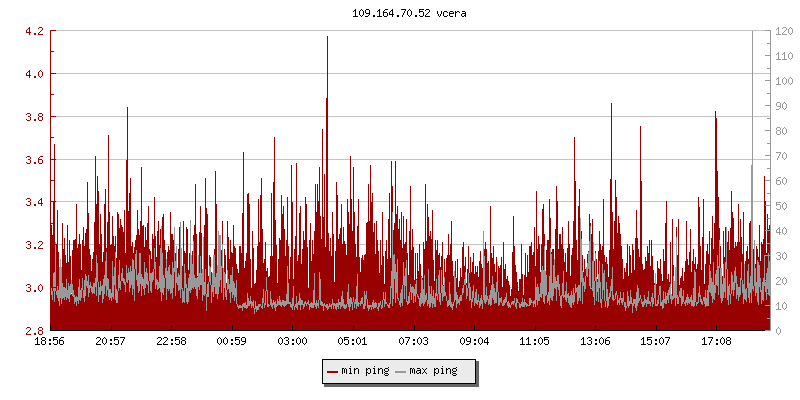Select the "max ping" legend label
Screen dimensions: 800x400
point(433,371)
